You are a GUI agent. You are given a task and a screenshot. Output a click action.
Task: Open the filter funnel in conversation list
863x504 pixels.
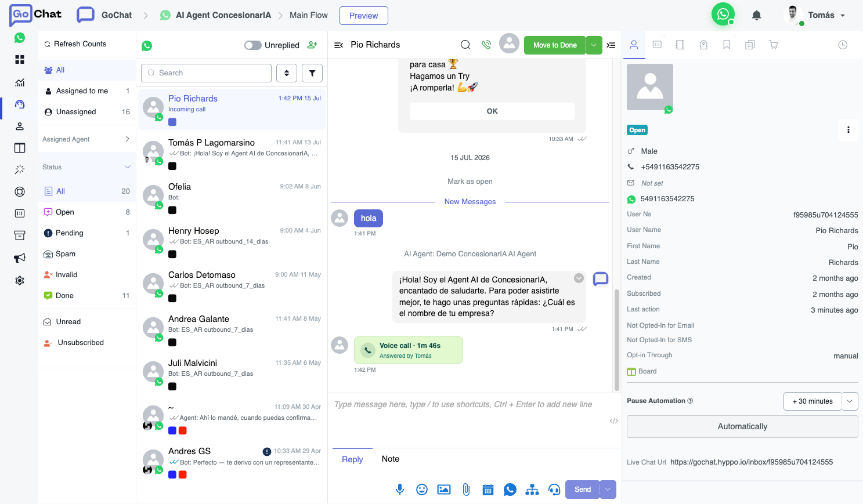[312, 73]
